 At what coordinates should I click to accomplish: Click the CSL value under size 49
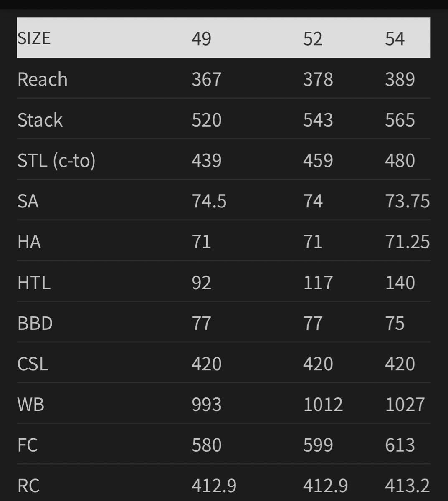(x=207, y=364)
